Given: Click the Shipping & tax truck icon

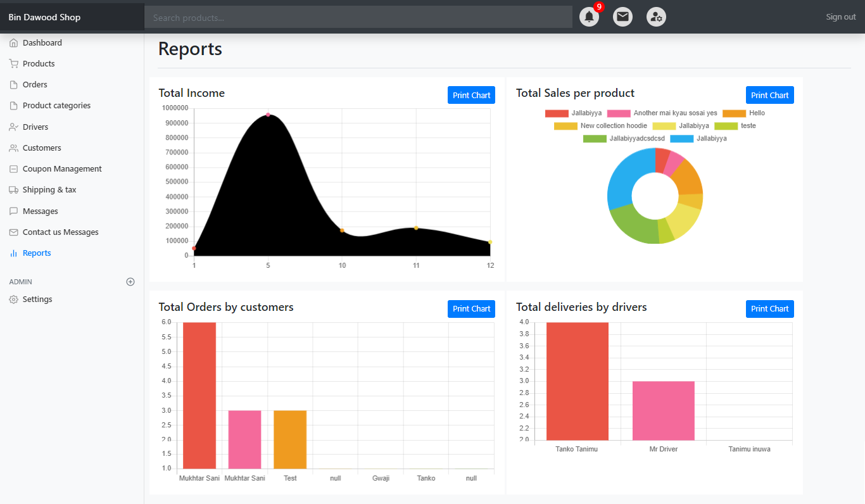Looking at the screenshot, I should 13,190.
